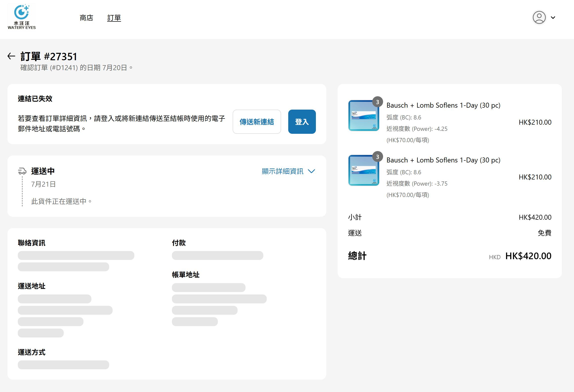Click the 帳單地址 section heading
This screenshot has width=574, height=392.
pos(186,275)
